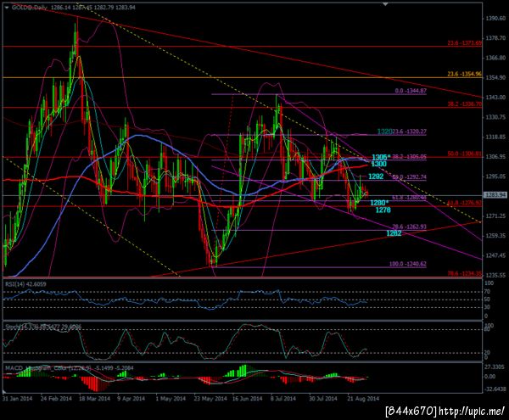Select the red Fibonacci label 61.8 -1276.92
The width and height of the screenshot is (509, 420).
[465, 203]
